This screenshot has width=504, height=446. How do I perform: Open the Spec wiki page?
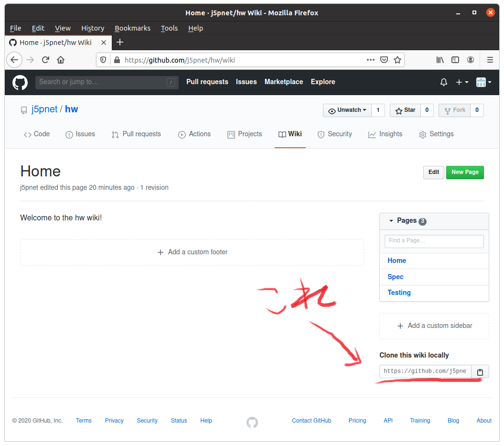(x=396, y=277)
